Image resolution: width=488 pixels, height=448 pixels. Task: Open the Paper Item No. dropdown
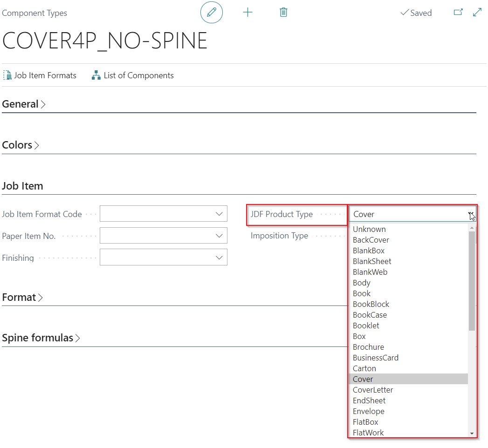pos(219,236)
